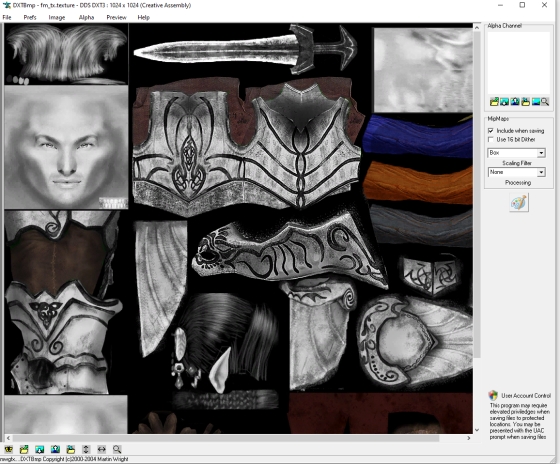Screen dimensions: 560x464
Task: Flip image horizontally with the left-right arrow icon
Action: click(x=101, y=449)
